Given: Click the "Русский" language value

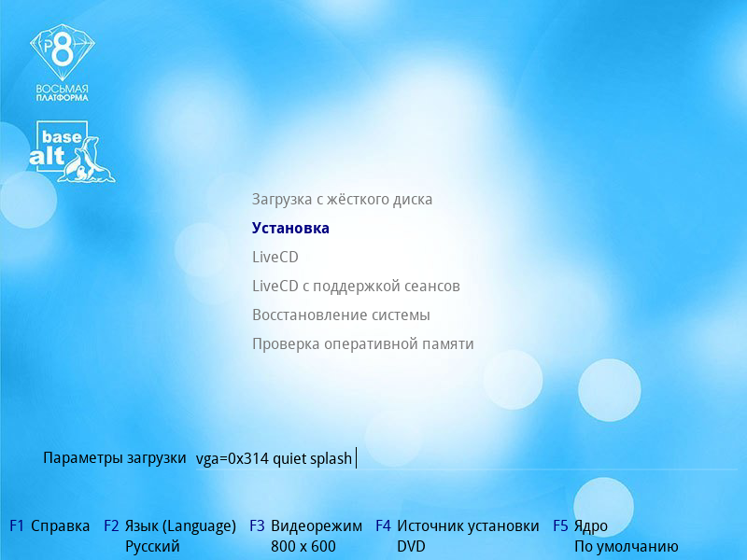Looking at the screenshot, I should pos(152,546).
